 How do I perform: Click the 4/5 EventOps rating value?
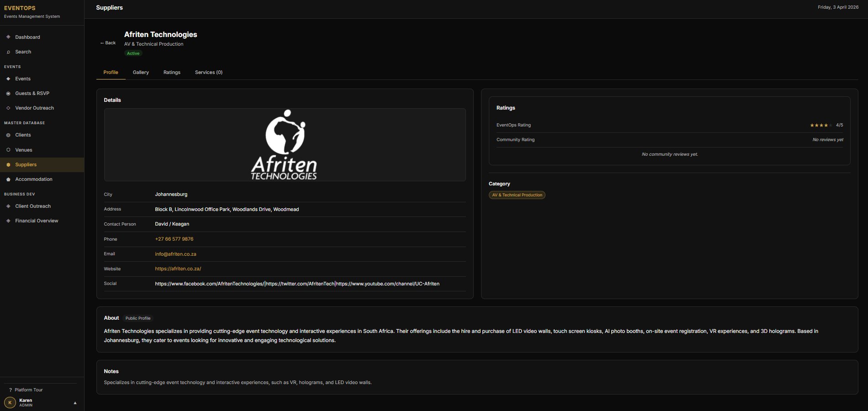(840, 125)
